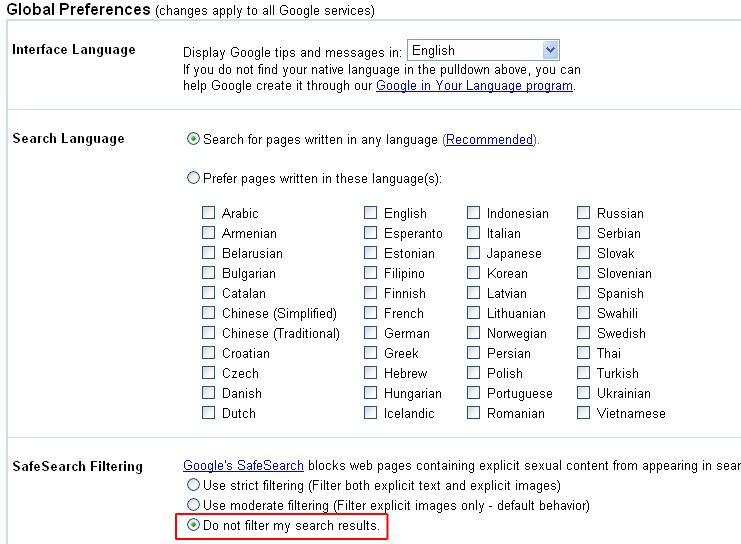The height and width of the screenshot is (544, 741).
Task: Select Use strict filtering option
Action: tap(194, 485)
